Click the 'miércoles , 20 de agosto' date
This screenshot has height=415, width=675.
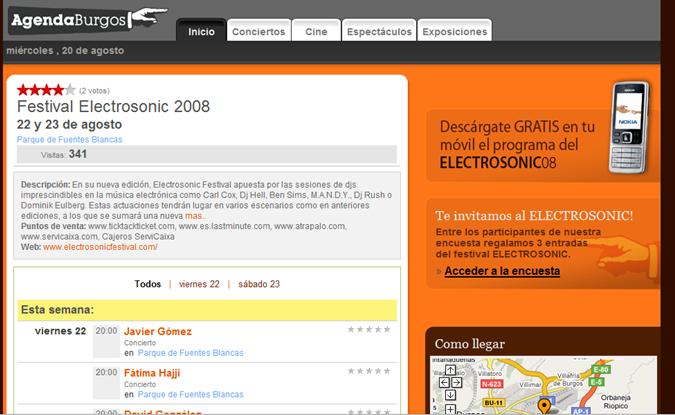[x=65, y=50]
